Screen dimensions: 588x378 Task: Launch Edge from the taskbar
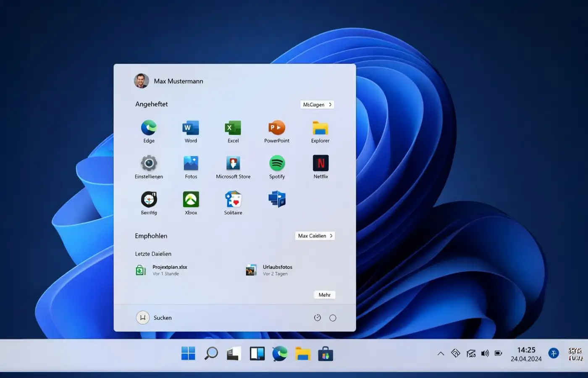[280, 354]
